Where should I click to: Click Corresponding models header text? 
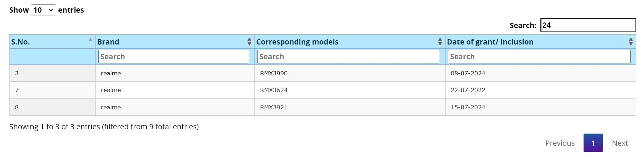pyautogui.click(x=297, y=42)
